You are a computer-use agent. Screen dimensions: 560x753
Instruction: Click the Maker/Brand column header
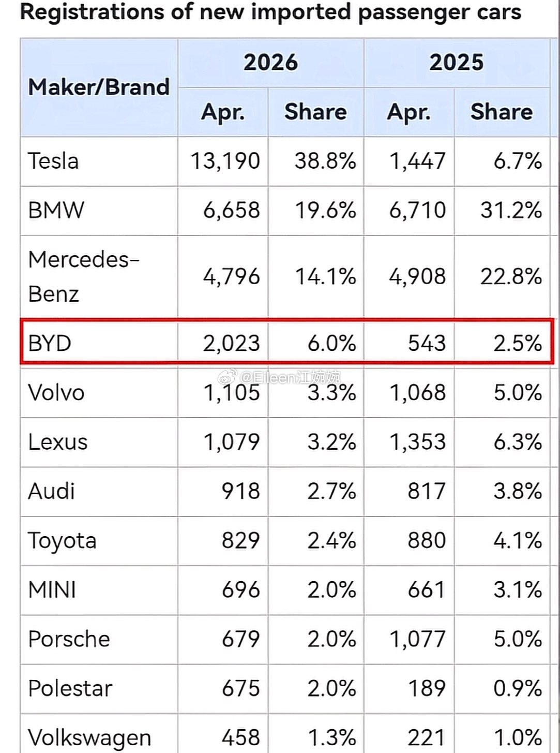tap(99, 87)
